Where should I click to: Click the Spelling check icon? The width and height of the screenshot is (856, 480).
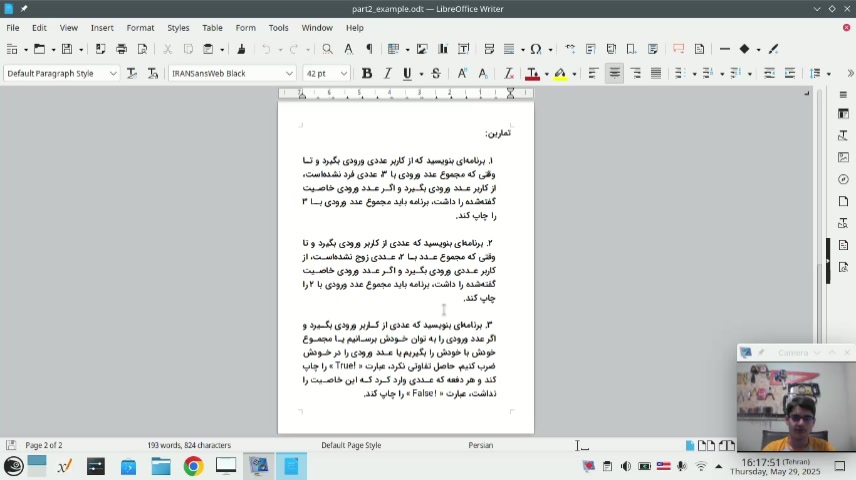(348, 49)
